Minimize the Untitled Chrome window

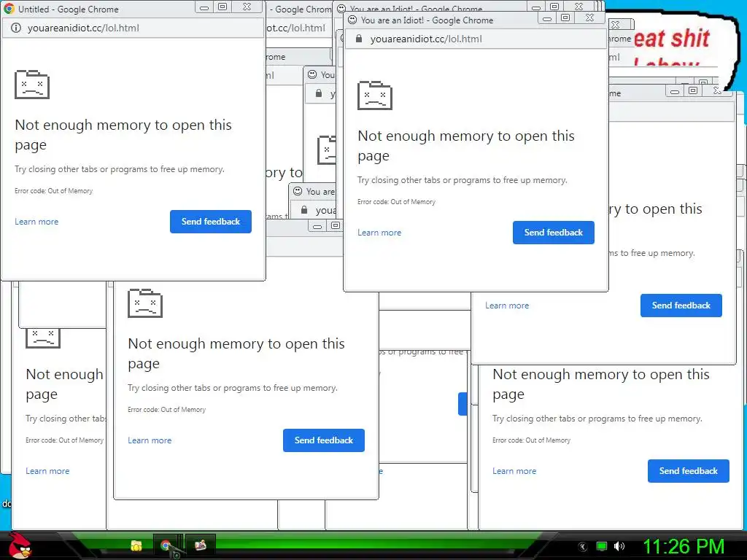(x=204, y=7)
